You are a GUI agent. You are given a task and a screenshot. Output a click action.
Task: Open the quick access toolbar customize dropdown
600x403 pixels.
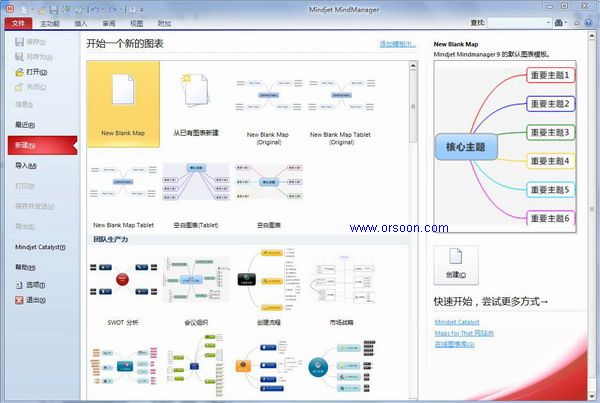tap(142, 10)
